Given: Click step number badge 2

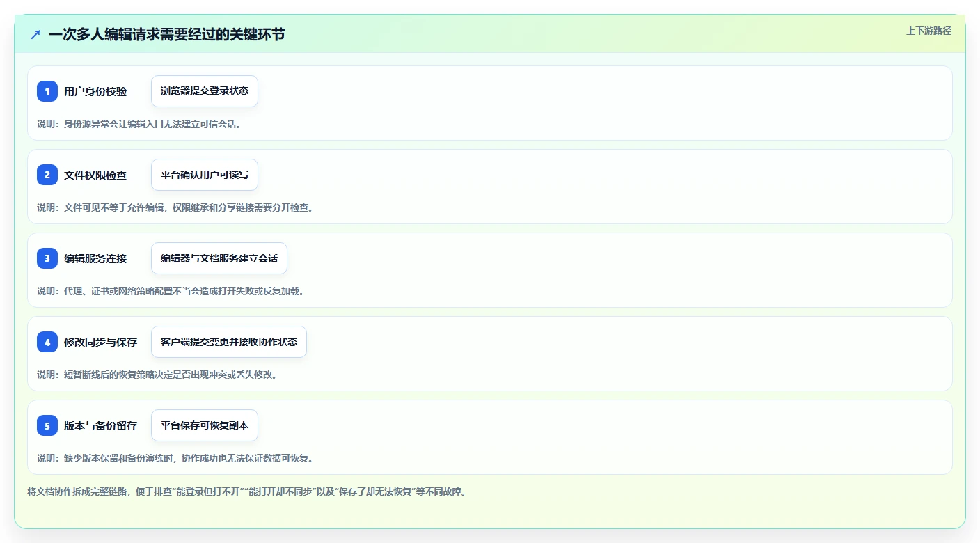Looking at the screenshot, I should 47,175.
